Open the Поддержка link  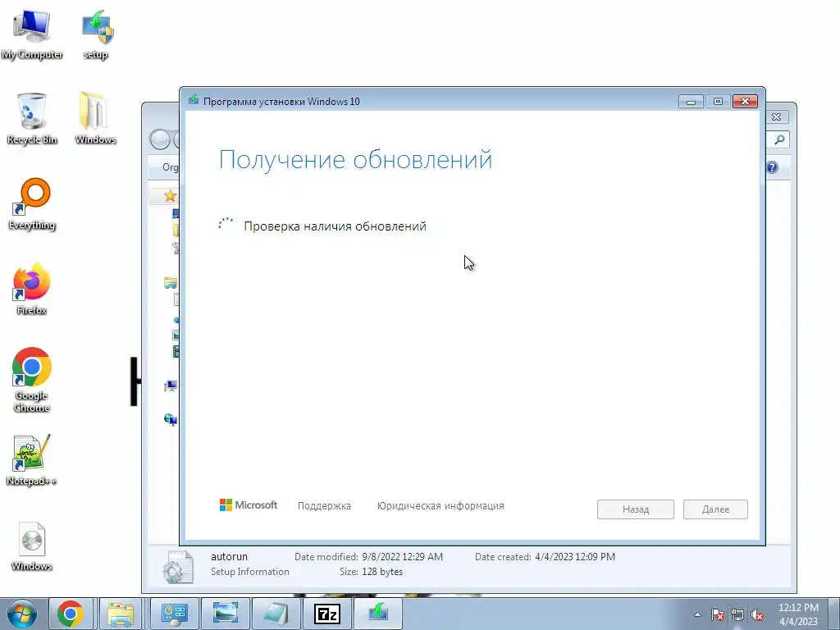(x=324, y=505)
